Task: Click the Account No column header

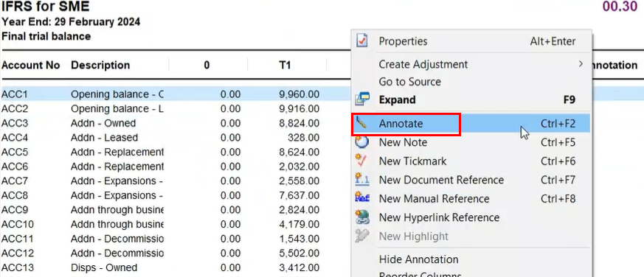Action: point(31,65)
